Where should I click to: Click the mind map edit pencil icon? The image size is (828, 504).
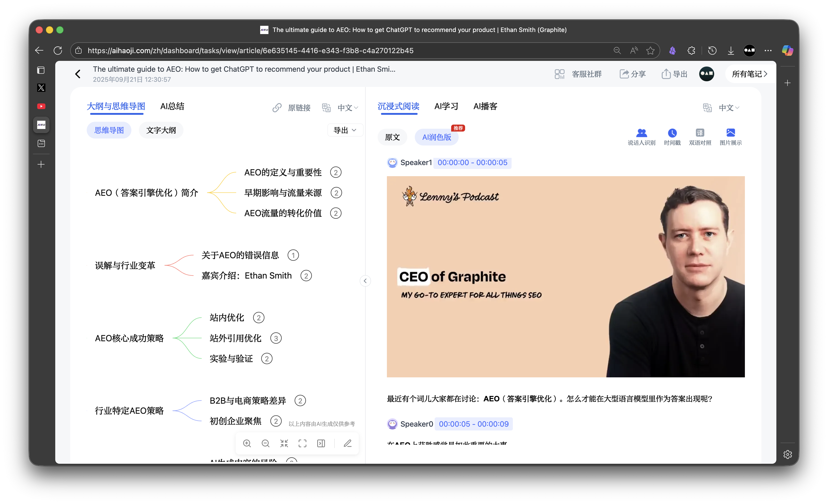click(347, 443)
